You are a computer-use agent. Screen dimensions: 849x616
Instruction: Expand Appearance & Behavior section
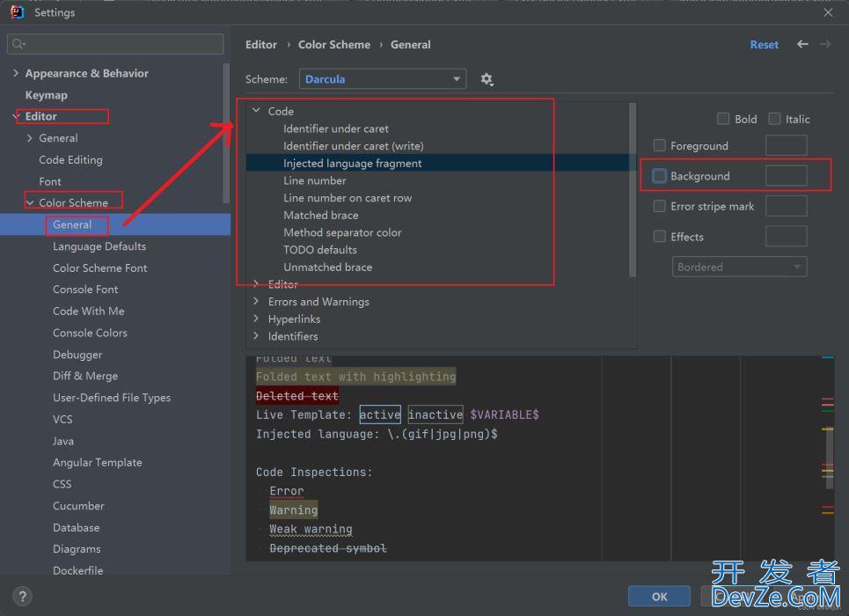pyautogui.click(x=15, y=72)
